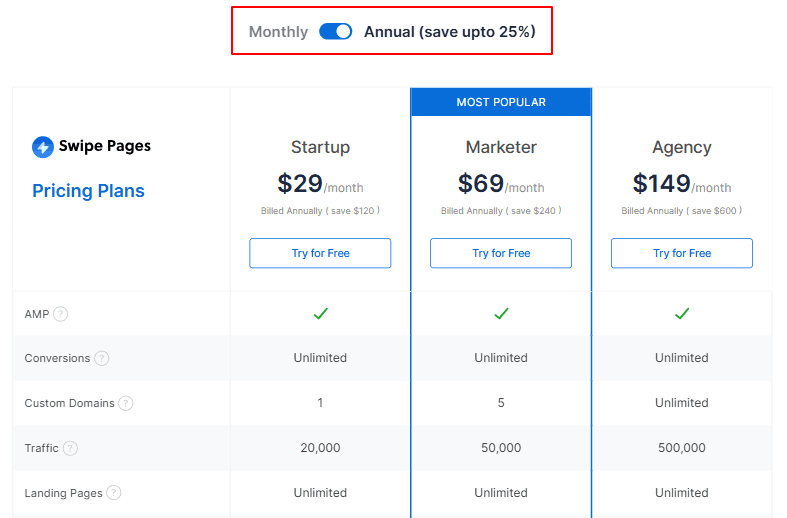Click the MOST POPULAR banner

coord(501,102)
